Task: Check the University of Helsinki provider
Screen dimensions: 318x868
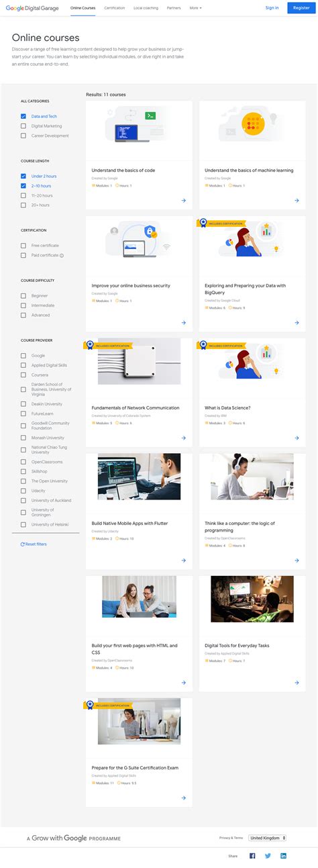Action: pos(23,524)
